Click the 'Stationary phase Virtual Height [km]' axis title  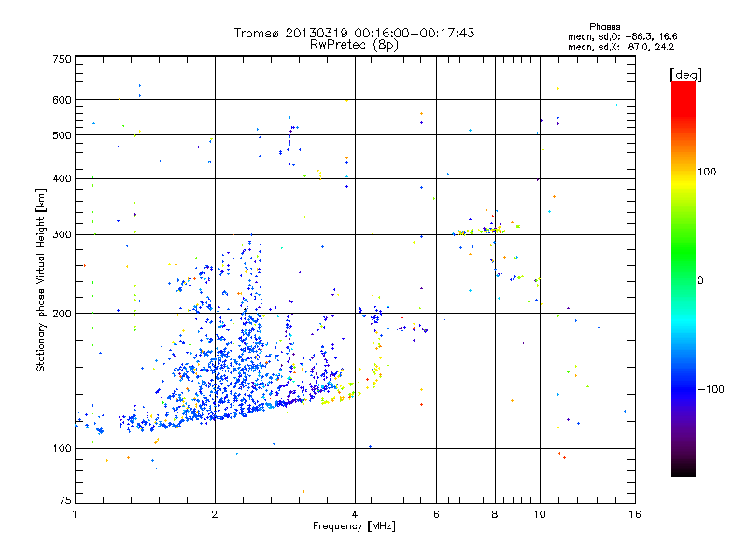(41, 280)
